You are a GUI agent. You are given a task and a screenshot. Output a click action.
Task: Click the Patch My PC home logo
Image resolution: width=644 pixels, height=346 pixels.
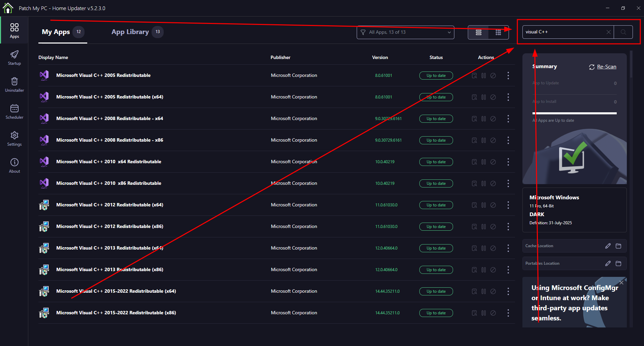click(8, 8)
